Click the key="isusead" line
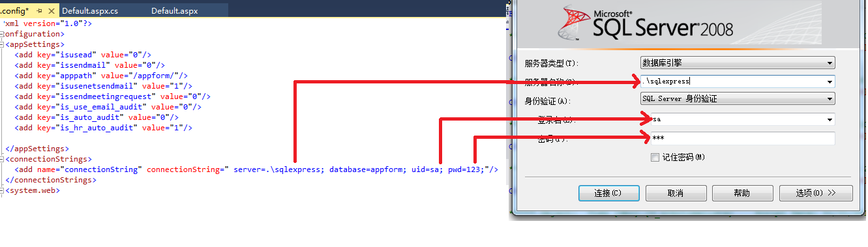868x247 pixels. (83, 55)
